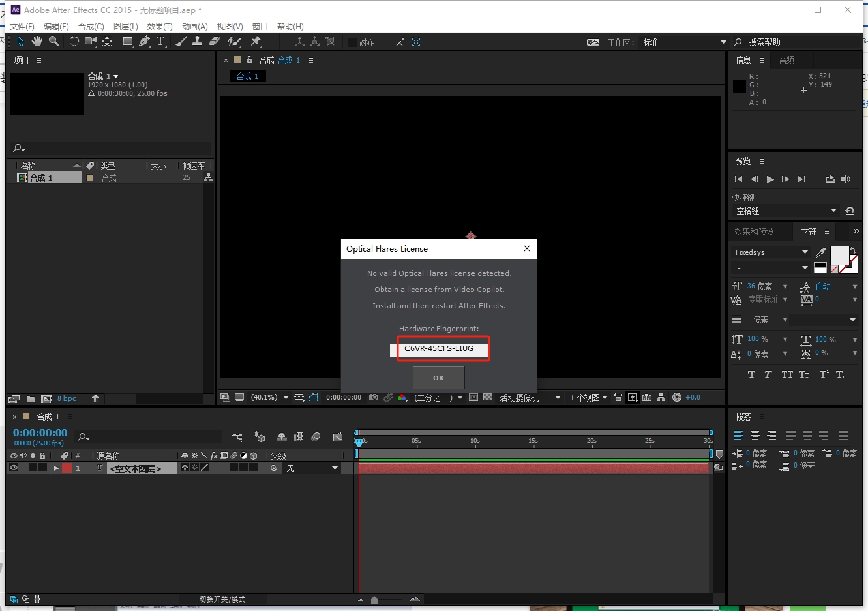This screenshot has height=611, width=868.
Task: Select the Horizontal Type tool
Action: pyautogui.click(x=160, y=42)
